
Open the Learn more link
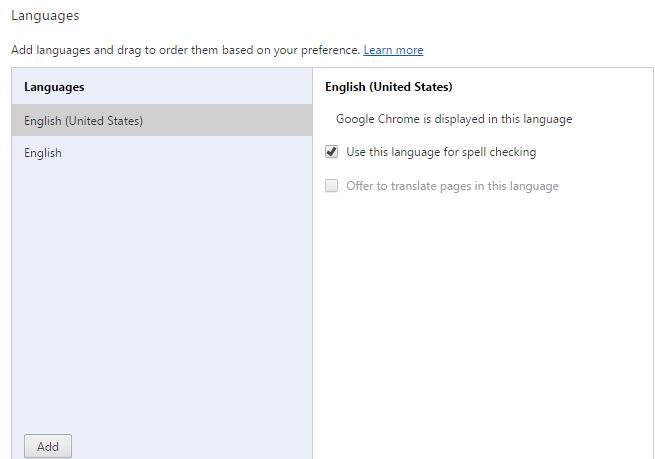point(393,50)
